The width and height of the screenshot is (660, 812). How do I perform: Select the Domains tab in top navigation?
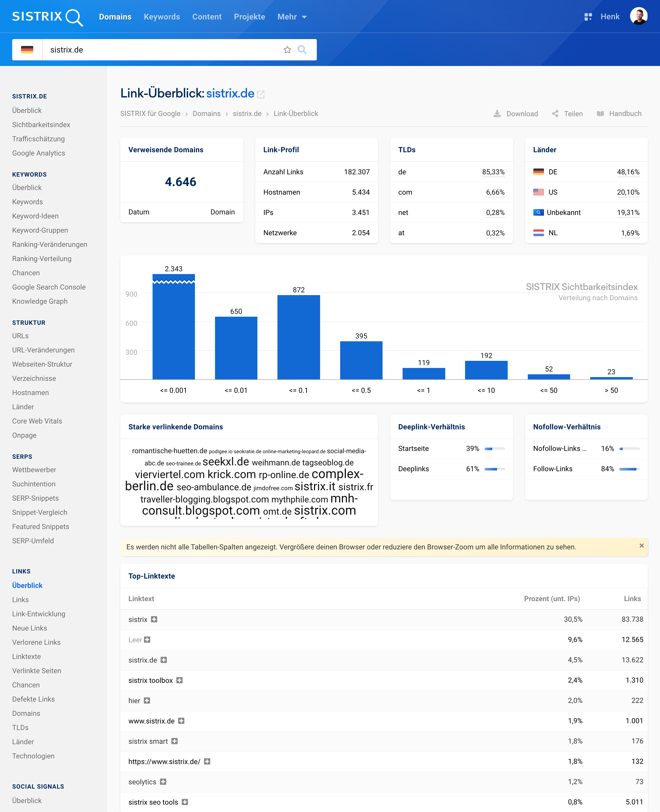click(116, 16)
